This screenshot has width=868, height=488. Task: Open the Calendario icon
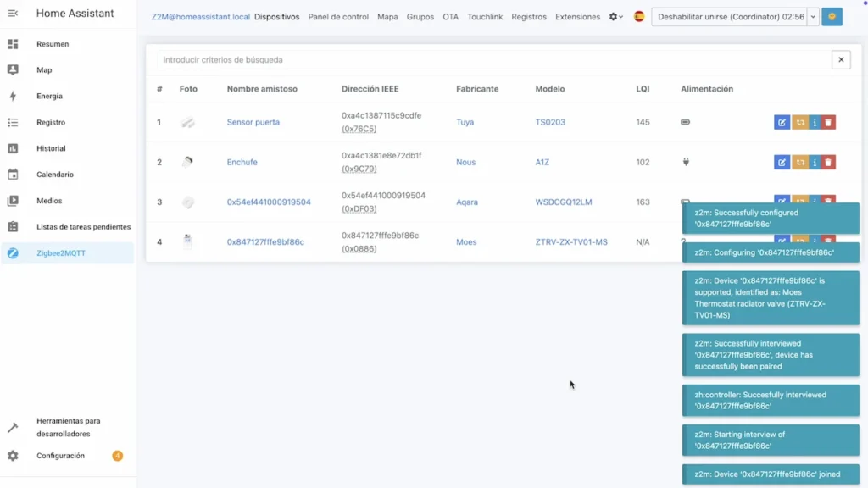[13, 175]
